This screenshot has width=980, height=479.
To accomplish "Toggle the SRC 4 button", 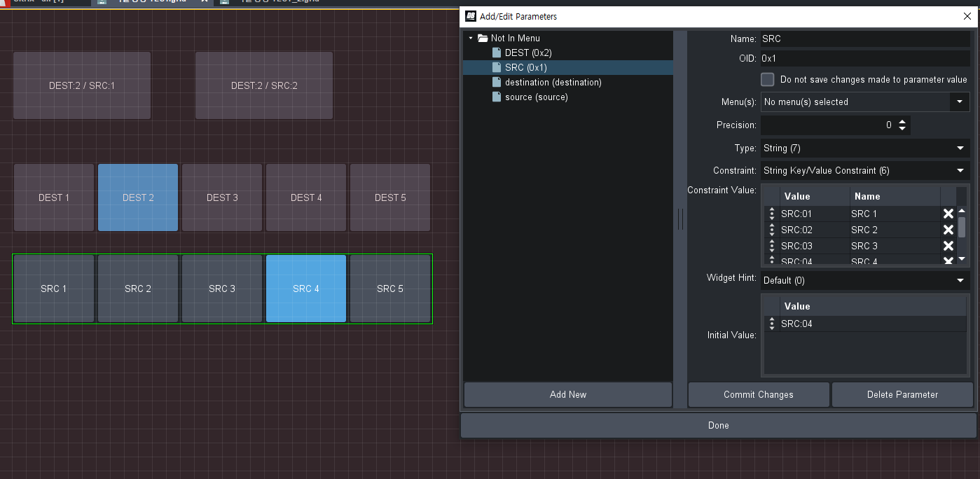I will point(306,289).
